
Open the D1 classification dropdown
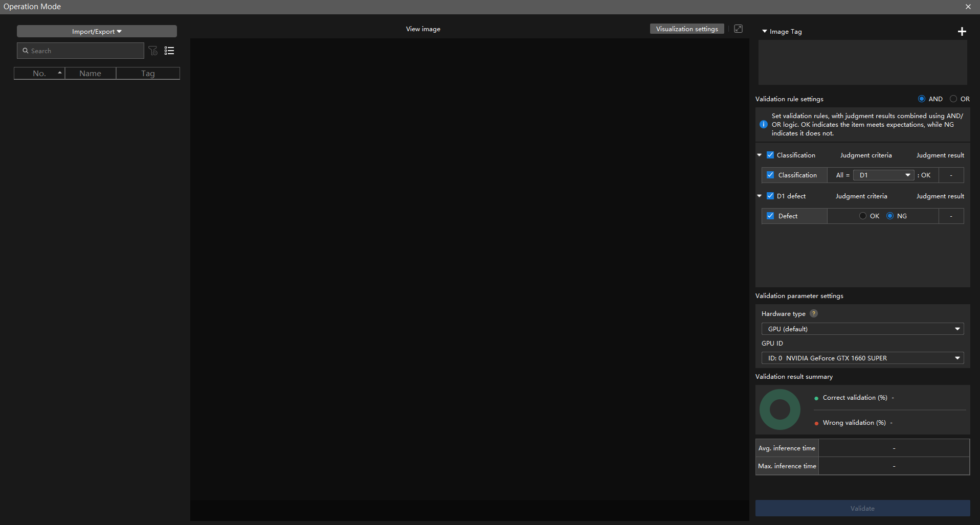(883, 175)
